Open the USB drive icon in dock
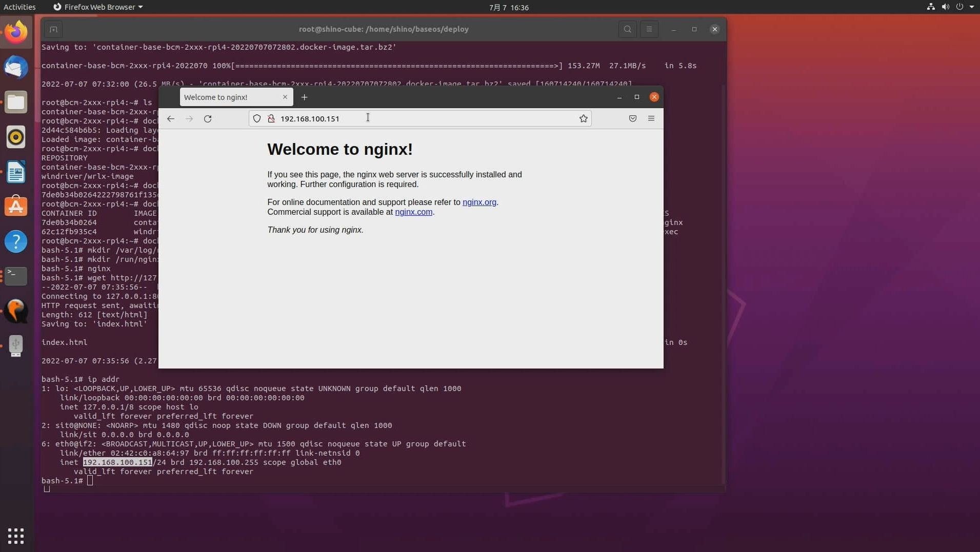Image resolution: width=980 pixels, height=552 pixels. [x=16, y=346]
